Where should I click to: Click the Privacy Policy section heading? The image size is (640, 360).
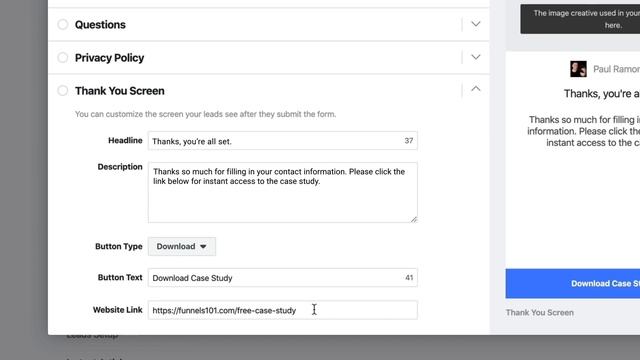109,58
